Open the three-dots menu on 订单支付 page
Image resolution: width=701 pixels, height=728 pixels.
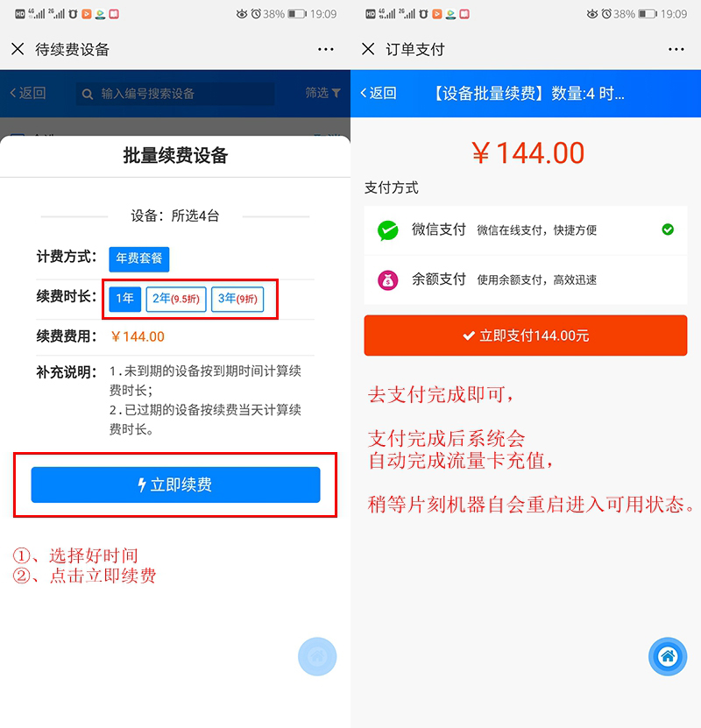coord(676,49)
